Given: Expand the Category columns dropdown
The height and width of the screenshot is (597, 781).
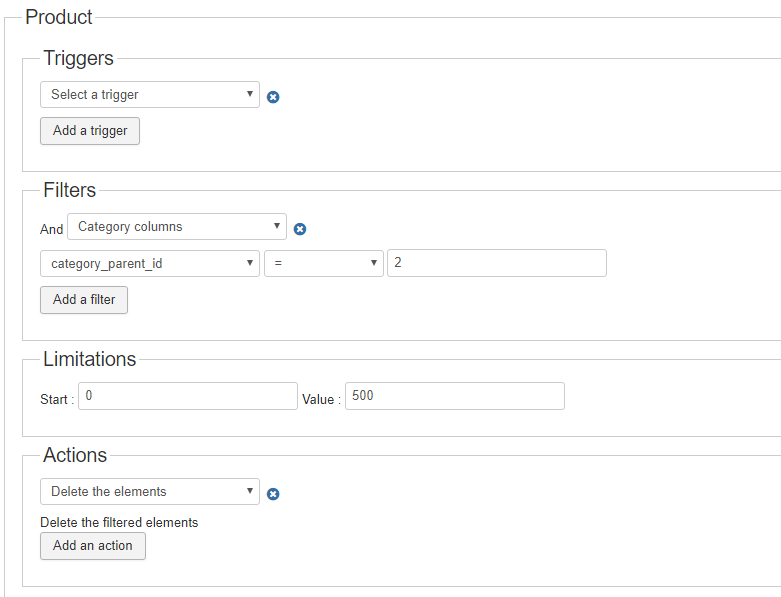Looking at the screenshot, I should pyautogui.click(x=177, y=227).
